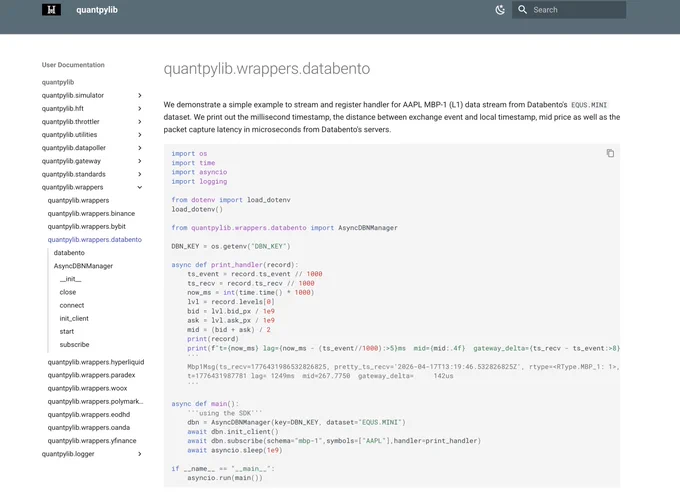The height and width of the screenshot is (497, 680).
Task: Open quantpylib.wrappers.woox page
Action: 87,388
